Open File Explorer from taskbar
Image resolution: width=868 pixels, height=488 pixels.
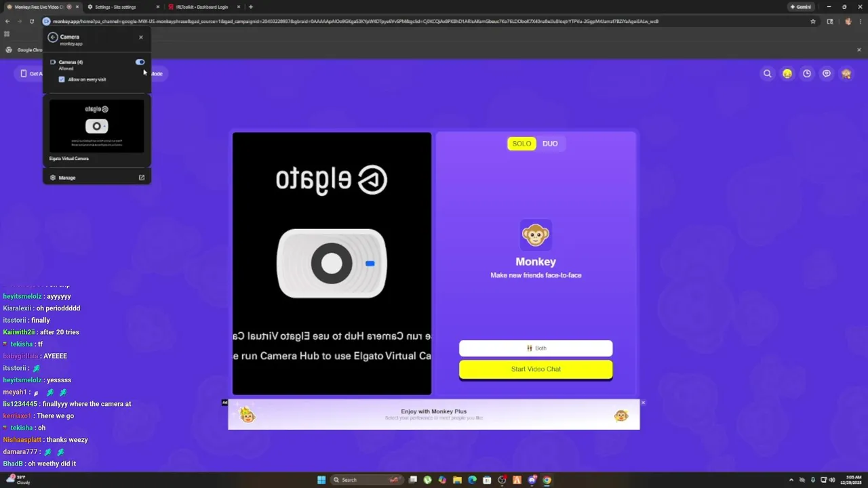tap(457, 480)
